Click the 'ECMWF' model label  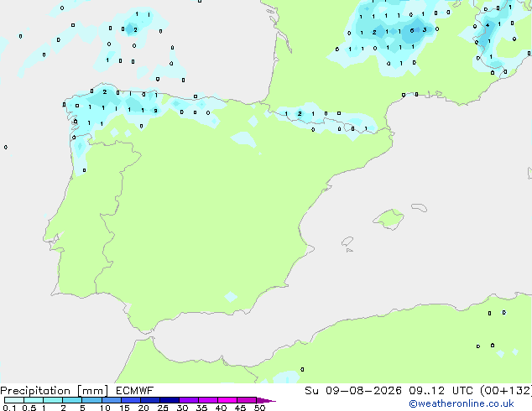tap(134, 390)
